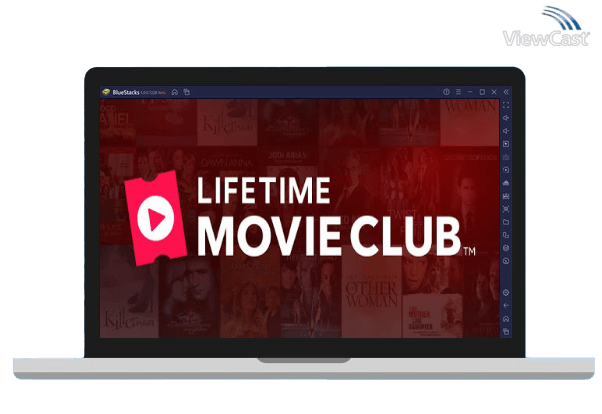The width and height of the screenshot is (602, 414).
Task: Click the circular play sidebar icon
Action: (506, 170)
